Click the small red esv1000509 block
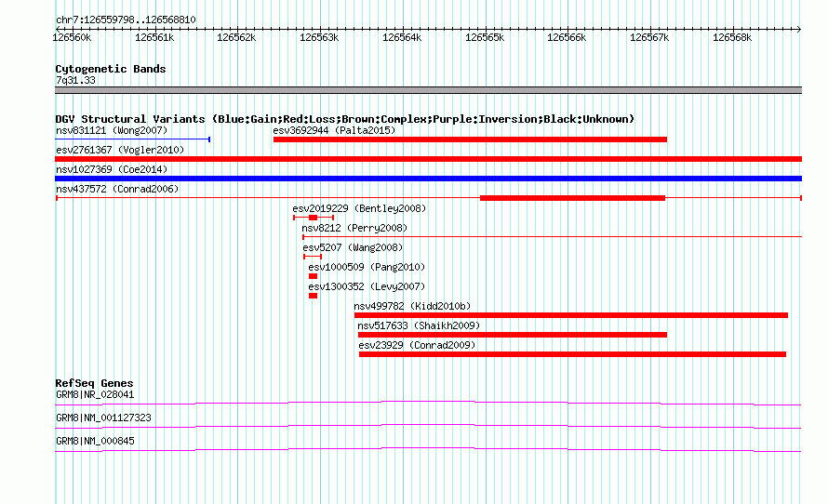 tap(314, 276)
